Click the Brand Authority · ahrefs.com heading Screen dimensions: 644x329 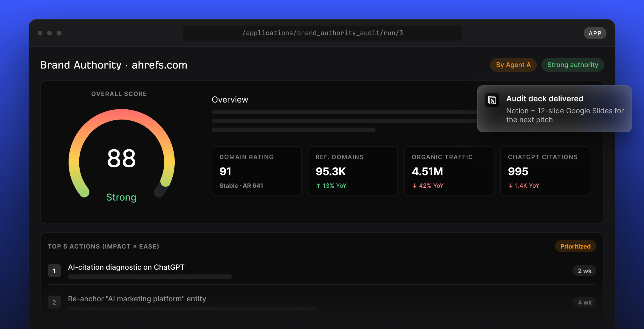(x=114, y=65)
